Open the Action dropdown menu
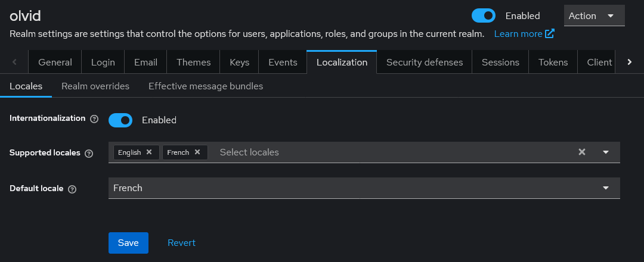The height and width of the screenshot is (262, 644). [x=594, y=16]
